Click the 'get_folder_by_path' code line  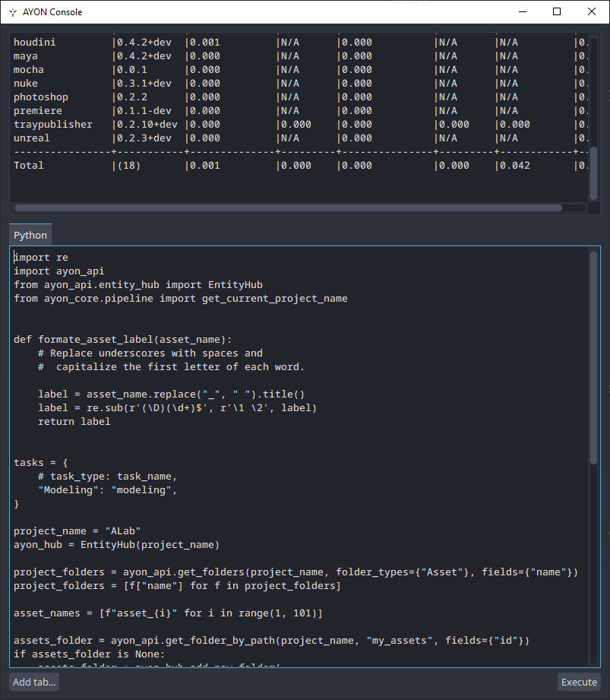click(271, 641)
